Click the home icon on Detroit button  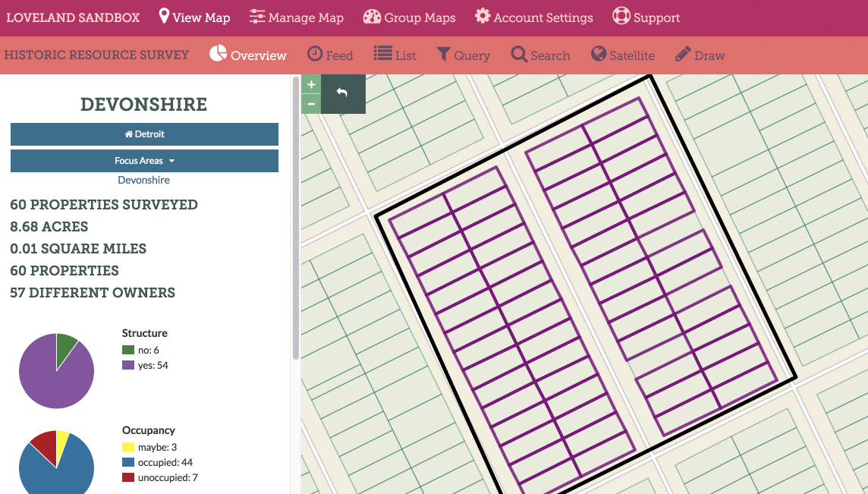point(128,134)
